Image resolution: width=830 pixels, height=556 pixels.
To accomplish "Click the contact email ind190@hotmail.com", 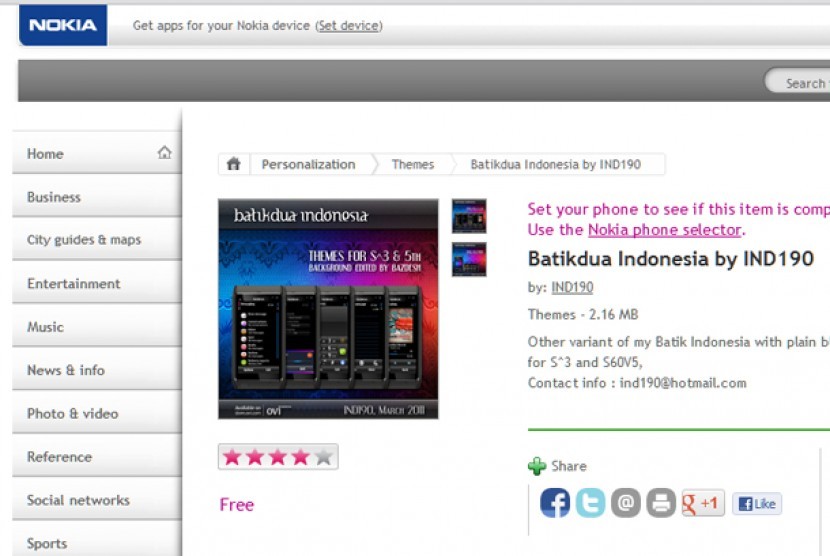I will pos(683,383).
